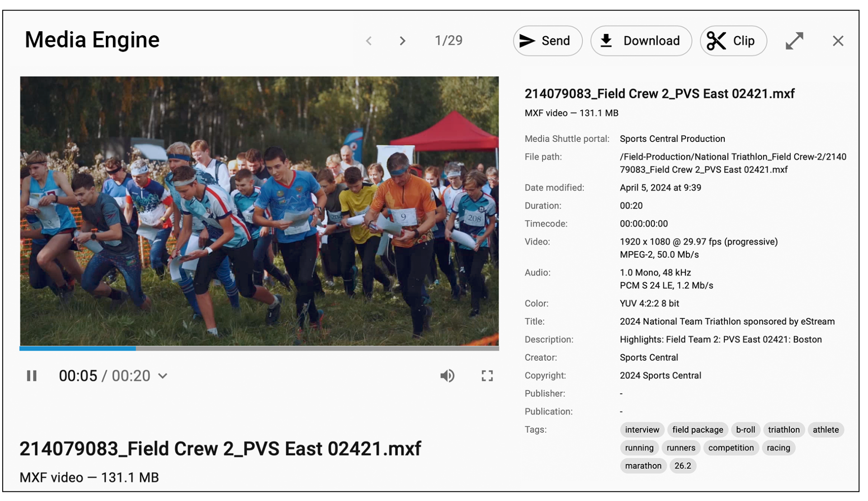Toggle the marathon tag

(x=643, y=465)
